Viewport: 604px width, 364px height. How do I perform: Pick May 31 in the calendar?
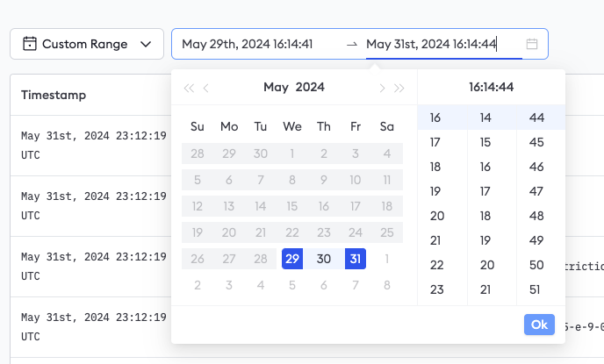pyautogui.click(x=356, y=259)
